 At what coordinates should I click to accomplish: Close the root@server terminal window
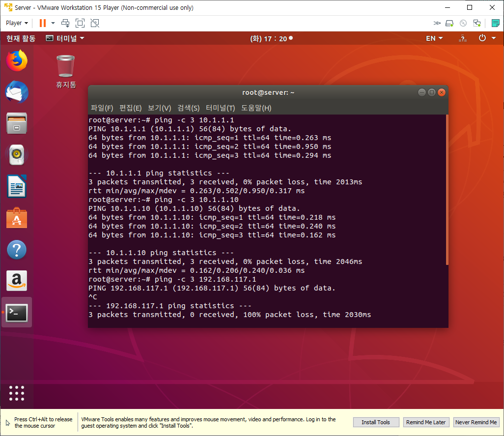point(442,92)
